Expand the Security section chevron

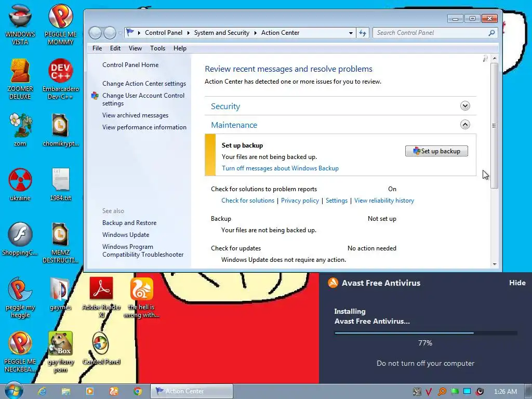465,106
